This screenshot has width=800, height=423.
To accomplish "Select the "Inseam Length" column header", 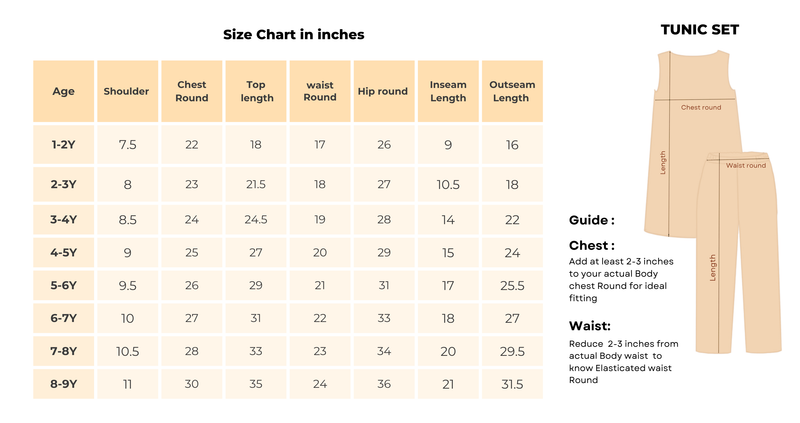I will tap(447, 91).
